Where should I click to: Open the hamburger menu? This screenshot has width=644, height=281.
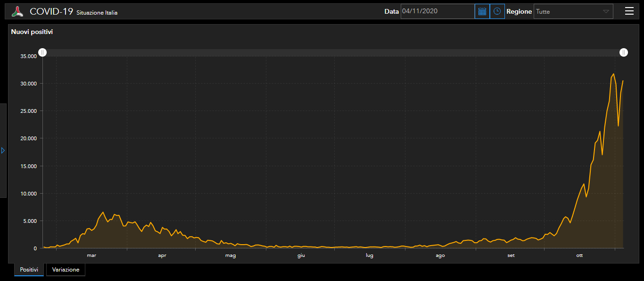pyautogui.click(x=629, y=11)
